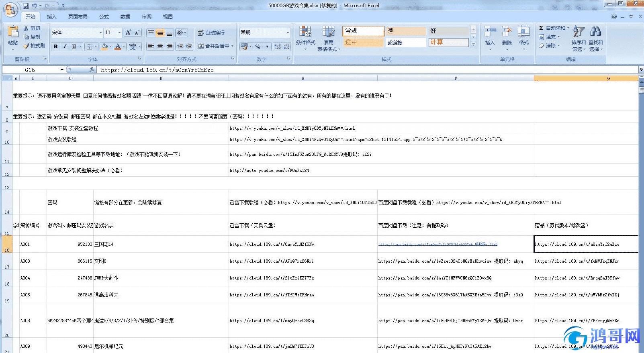Cut selection with the 剪切 scissors
Image resolution: width=644 pixels, height=353 pixels.
pos(32,28)
